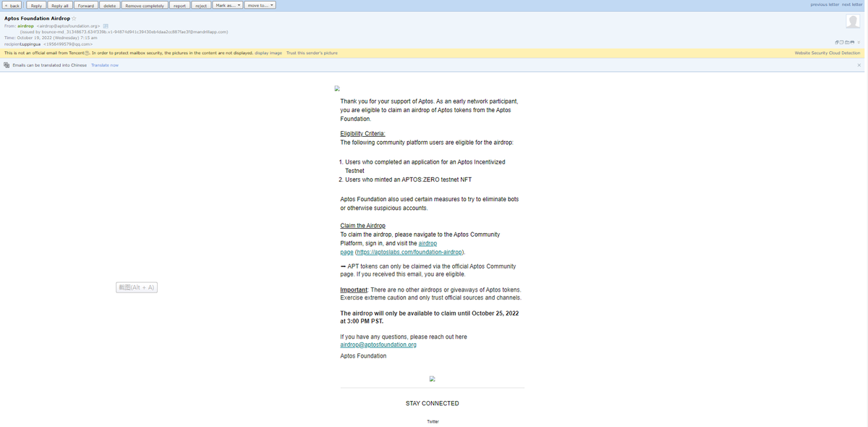Click the reject button
Viewport: 868px width, 427px height.
coord(201,5)
